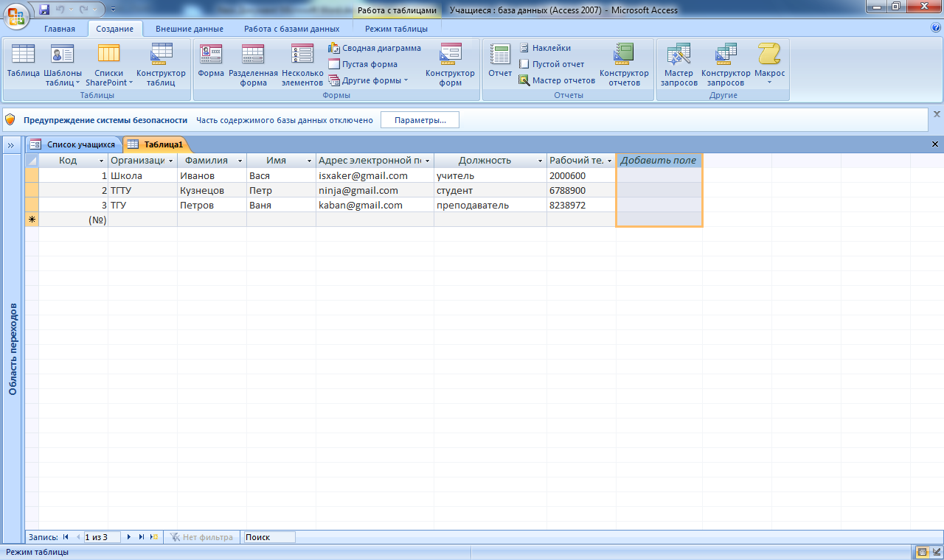Click cell isxaker@gmail.com
The image size is (944, 560).
point(375,175)
